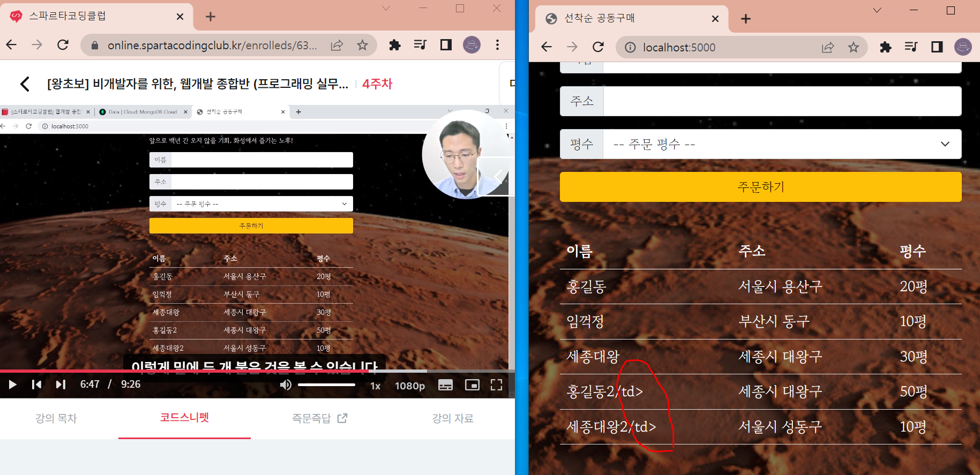This screenshot has width=980, height=475.
Task: Mute the lecture video volume
Action: tap(286, 385)
